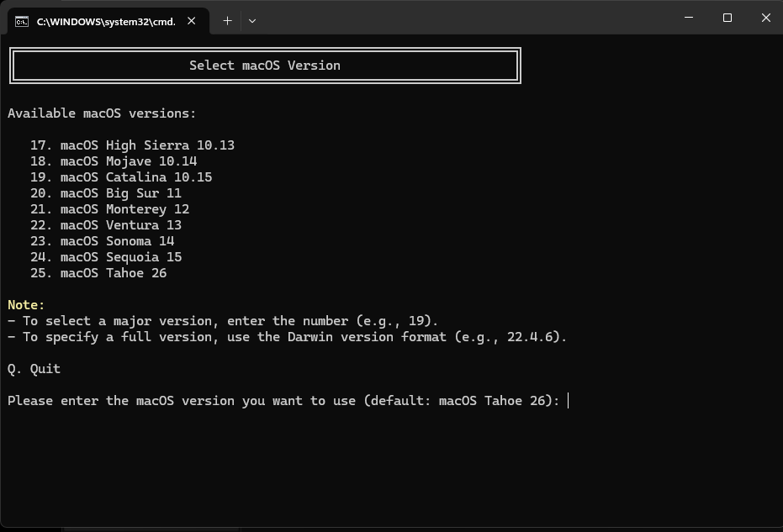Click the input cursor after the version prompt

(x=569, y=401)
